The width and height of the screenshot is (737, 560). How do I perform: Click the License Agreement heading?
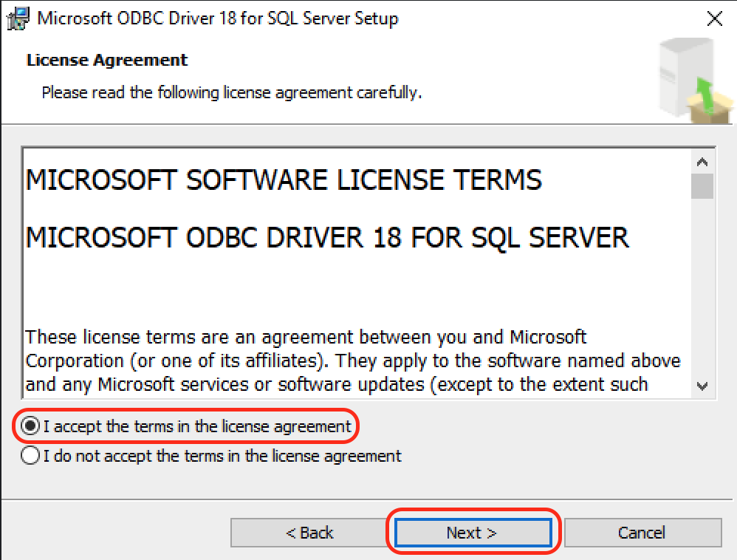(x=107, y=60)
